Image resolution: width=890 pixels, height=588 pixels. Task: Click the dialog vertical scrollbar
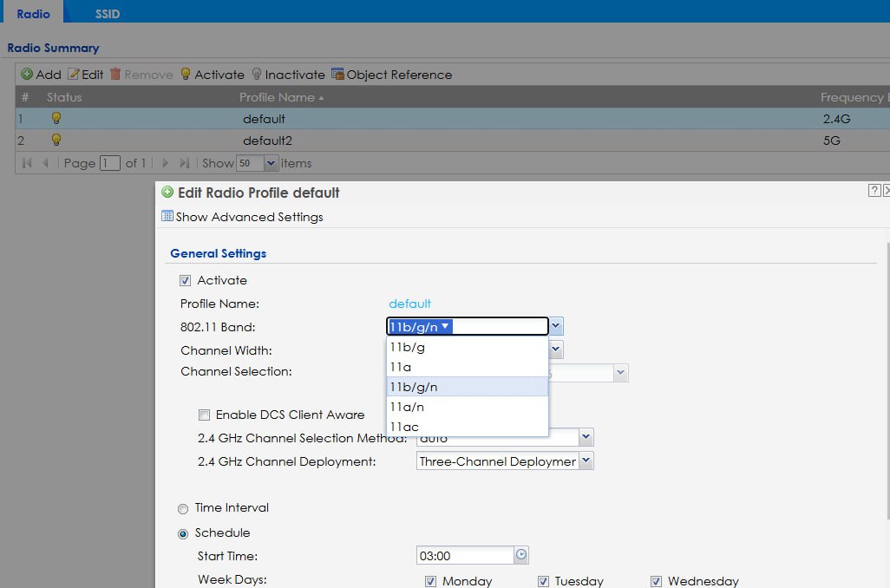click(887, 380)
